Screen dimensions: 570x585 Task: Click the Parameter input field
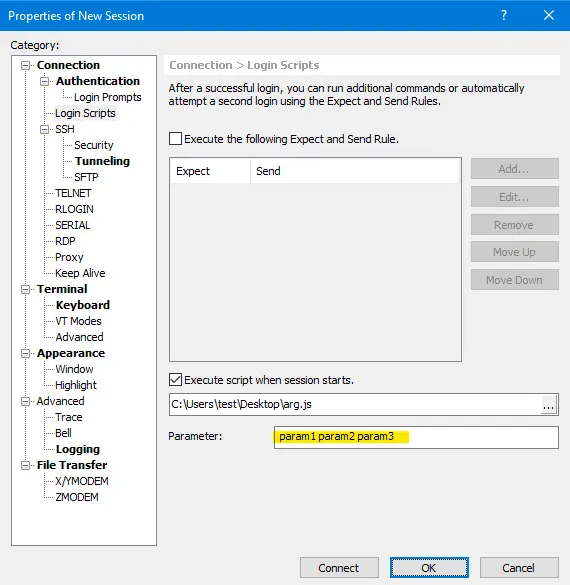(416, 437)
